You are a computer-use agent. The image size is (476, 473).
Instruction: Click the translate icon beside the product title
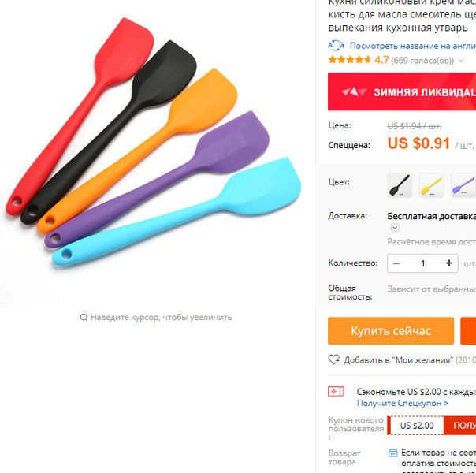336,46
